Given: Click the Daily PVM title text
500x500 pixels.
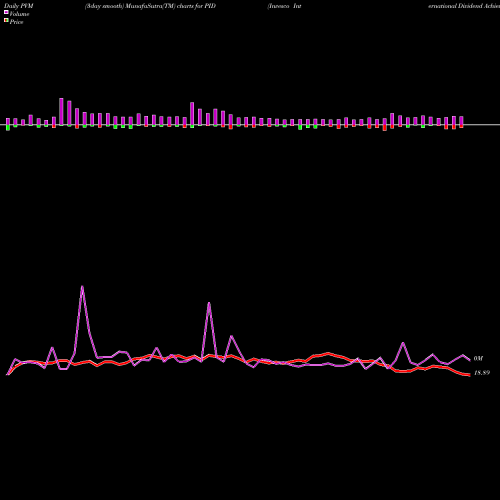Looking at the screenshot, I should tap(19, 6).
